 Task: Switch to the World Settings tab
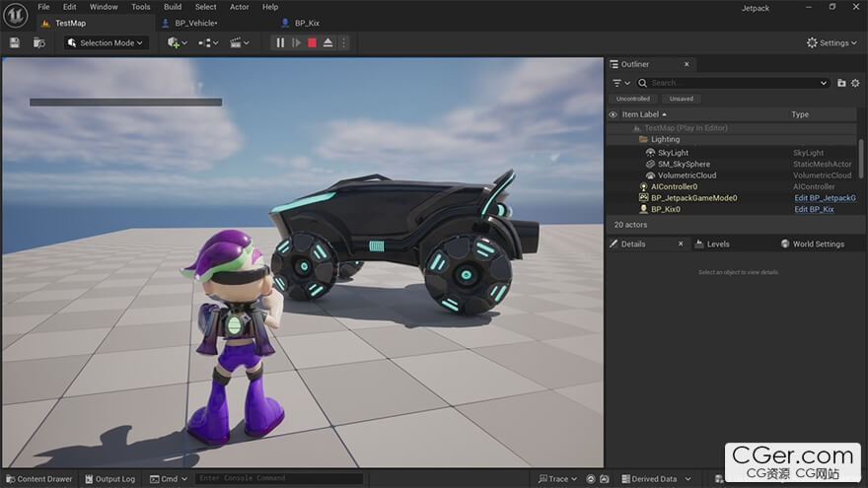(812, 244)
